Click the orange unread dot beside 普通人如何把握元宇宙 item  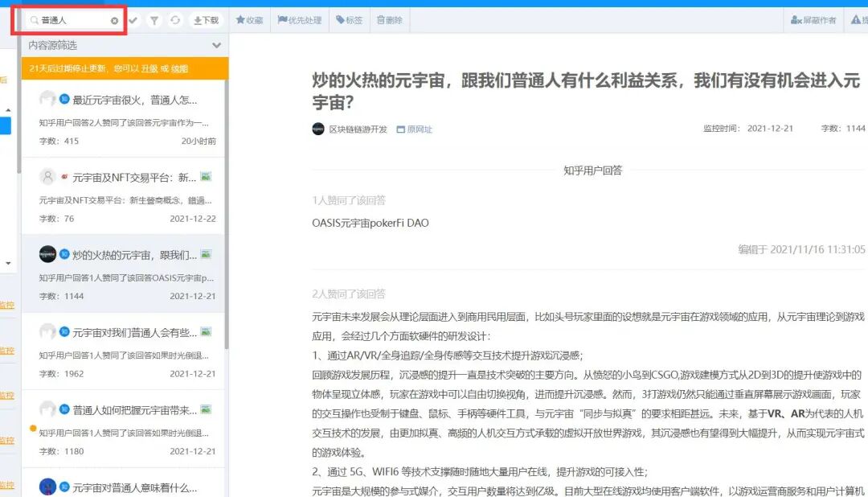[x=33, y=429]
